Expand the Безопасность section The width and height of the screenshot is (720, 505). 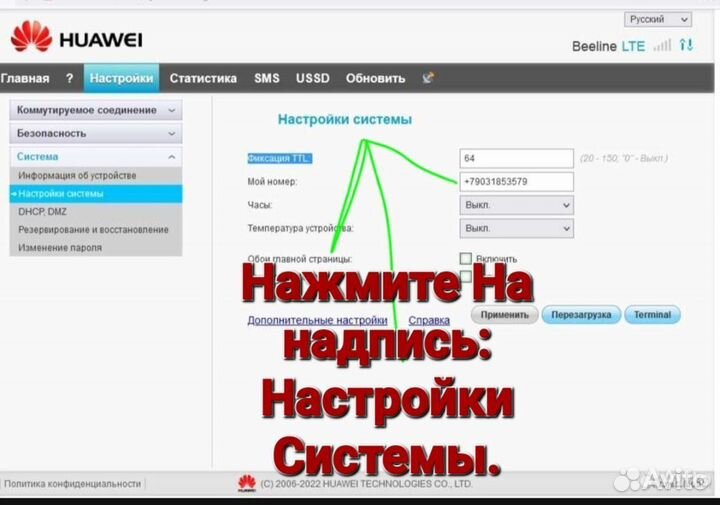(96, 134)
